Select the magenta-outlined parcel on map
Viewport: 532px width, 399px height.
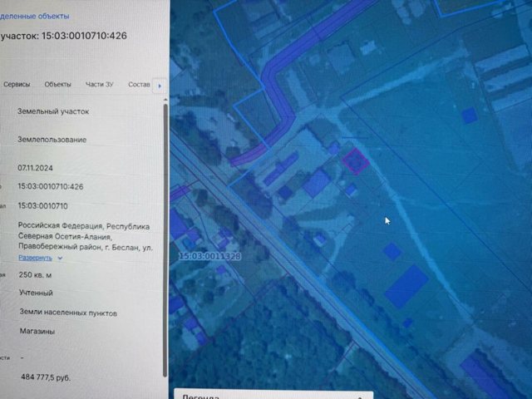tap(356, 161)
